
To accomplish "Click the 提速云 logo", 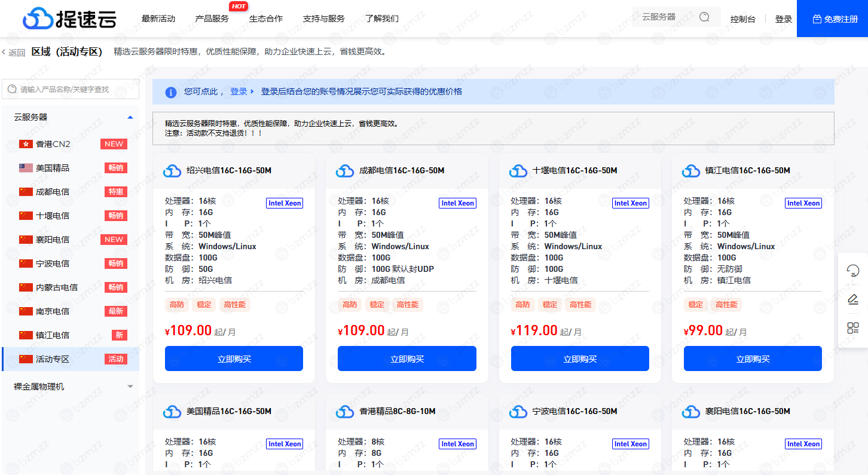I will (x=69, y=19).
